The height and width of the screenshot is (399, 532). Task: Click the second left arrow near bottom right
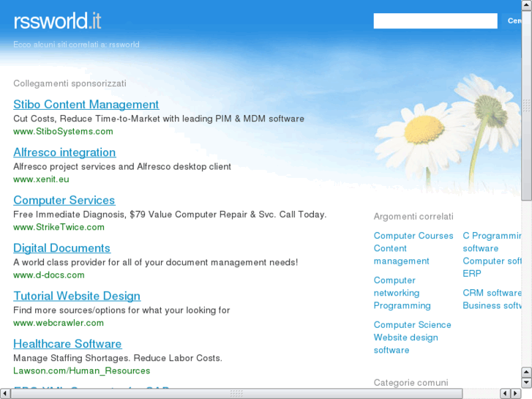pyautogui.click(x=506, y=394)
